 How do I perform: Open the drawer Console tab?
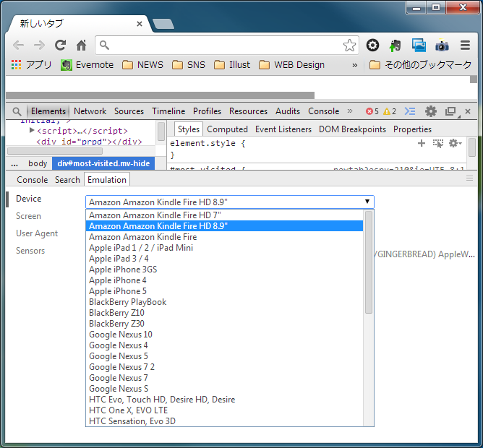click(x=33, y=180)
